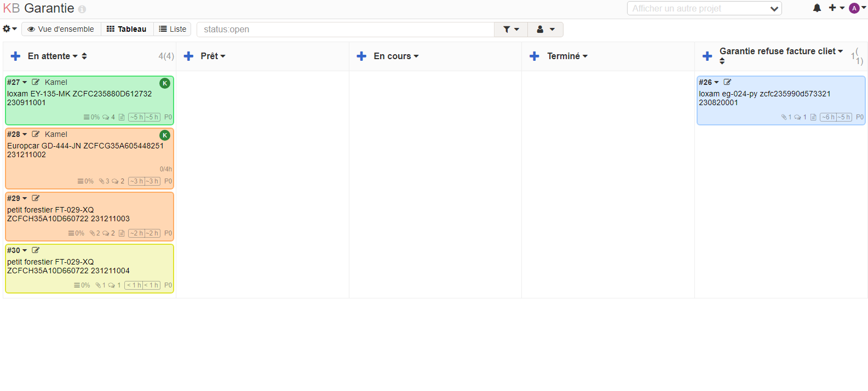Switch to Vue d'ensemble view
Viewport: 868px width, 391px height.
(x=61, y=29)
